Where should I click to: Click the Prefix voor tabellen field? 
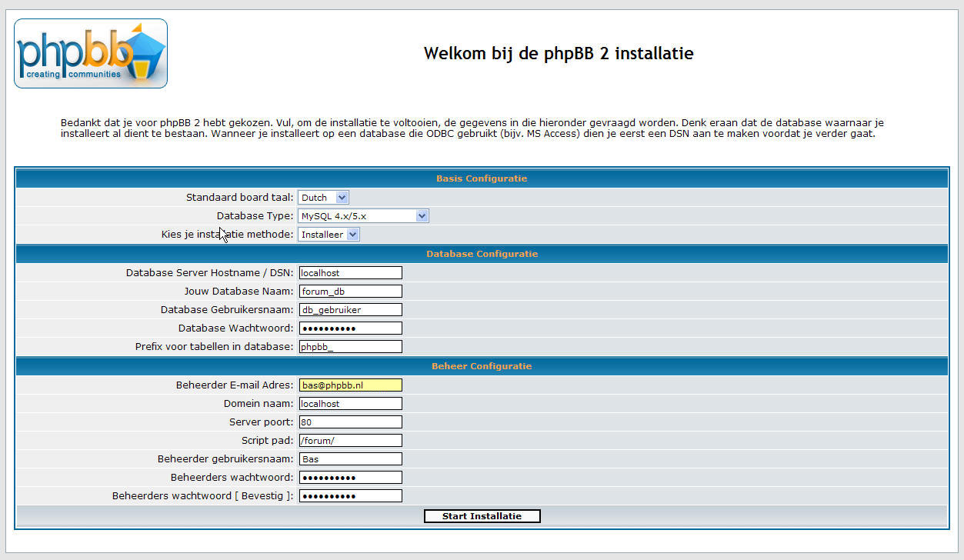[350, 347]
